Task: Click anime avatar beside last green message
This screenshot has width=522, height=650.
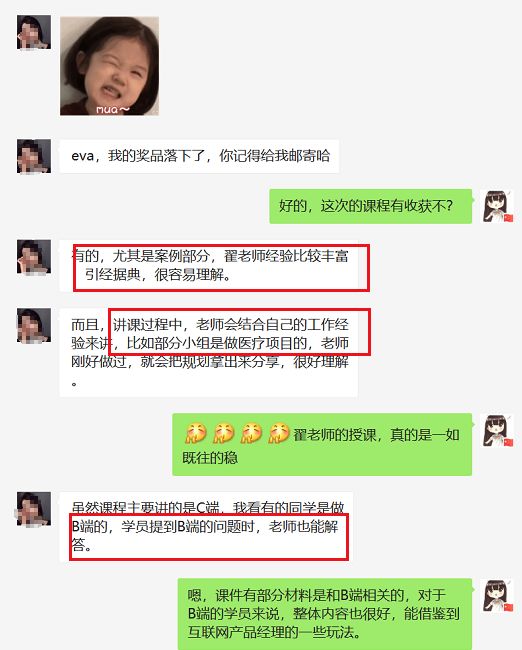Action: pos(497,596)
